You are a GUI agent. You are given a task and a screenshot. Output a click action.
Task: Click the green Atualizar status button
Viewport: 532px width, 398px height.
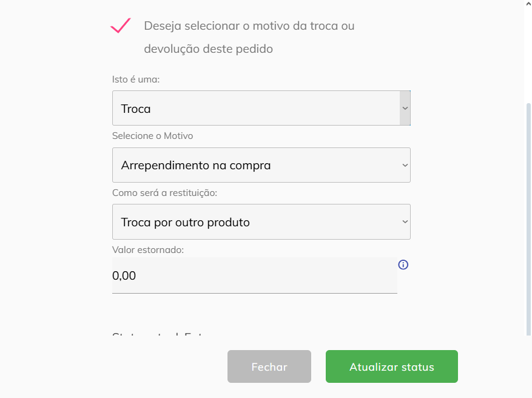coord(391,366)
